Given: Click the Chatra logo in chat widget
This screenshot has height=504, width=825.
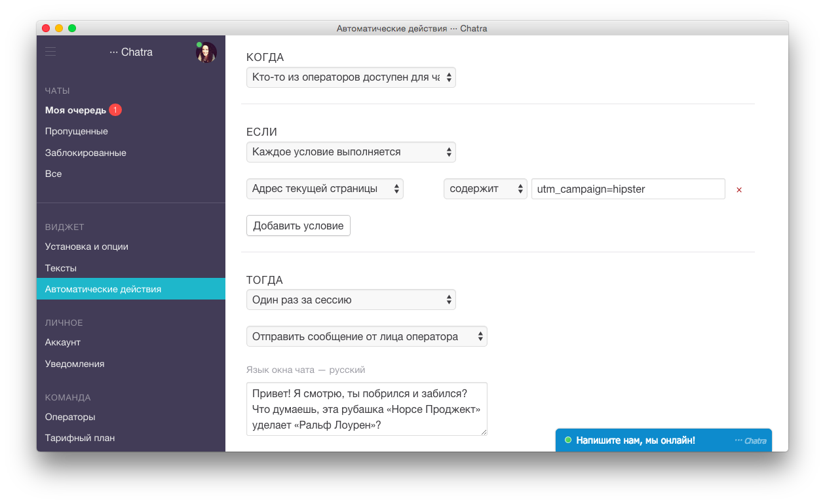Looking at the screenshot, I should (x=750, y=441).
